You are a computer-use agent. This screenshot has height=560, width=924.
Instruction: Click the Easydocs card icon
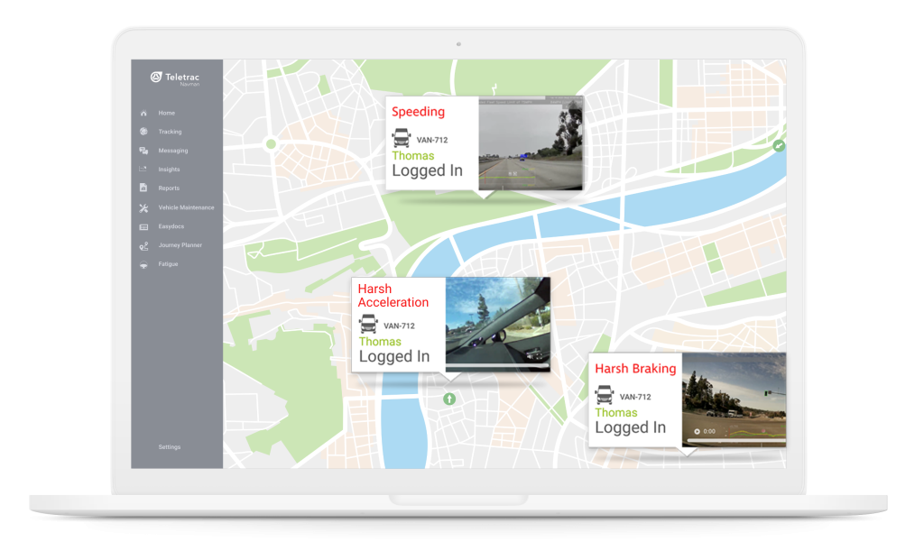coord(143,226)
